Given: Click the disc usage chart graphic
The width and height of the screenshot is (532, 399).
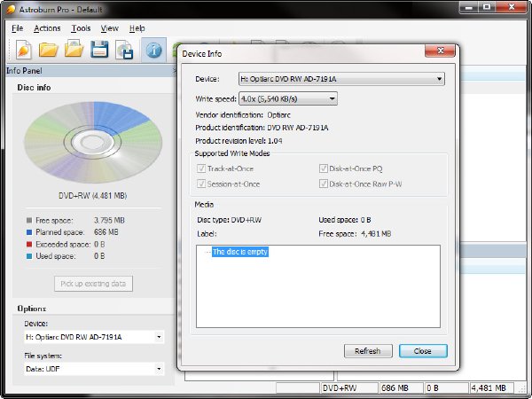Looking at the screenshot, I should [93, 142].
